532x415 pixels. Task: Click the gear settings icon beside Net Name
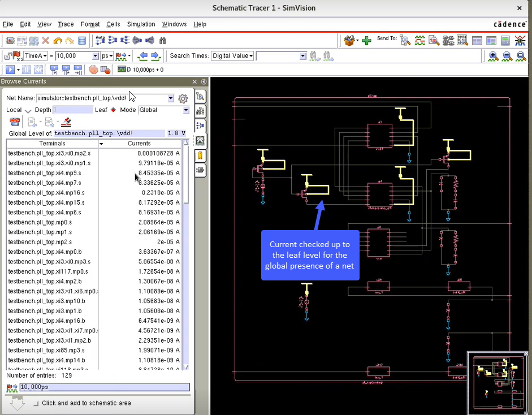183,98
